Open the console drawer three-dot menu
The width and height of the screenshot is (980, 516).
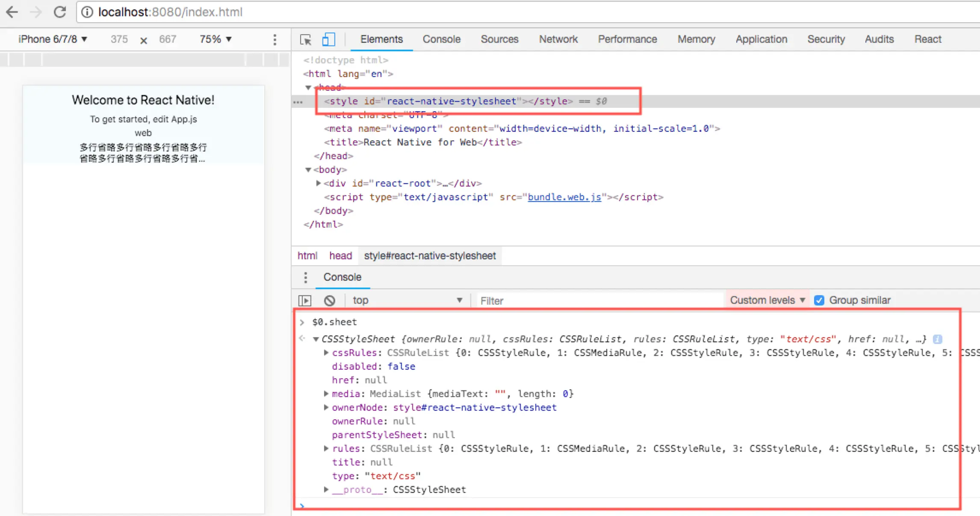coord(305,277)
